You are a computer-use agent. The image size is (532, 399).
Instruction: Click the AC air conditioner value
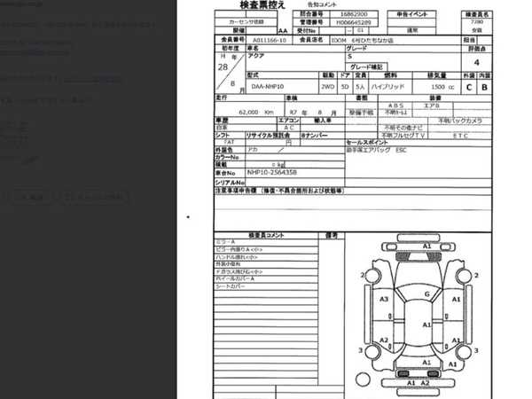289,128
